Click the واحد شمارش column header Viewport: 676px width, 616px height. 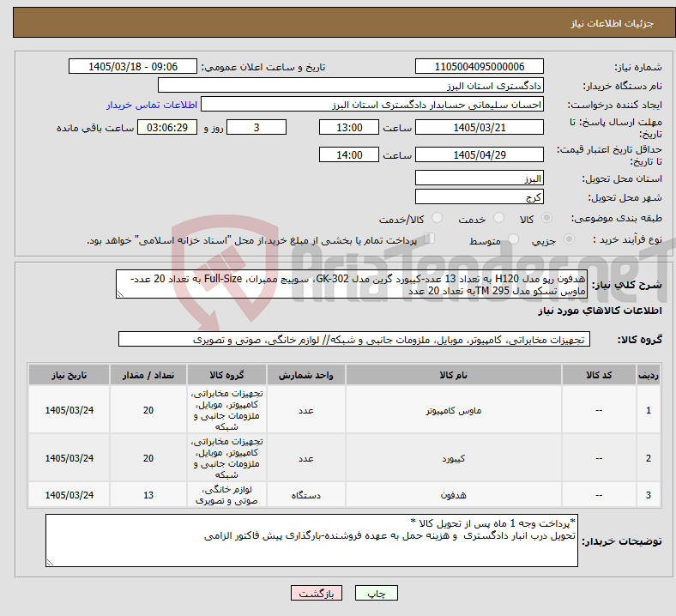click(305, 375)
